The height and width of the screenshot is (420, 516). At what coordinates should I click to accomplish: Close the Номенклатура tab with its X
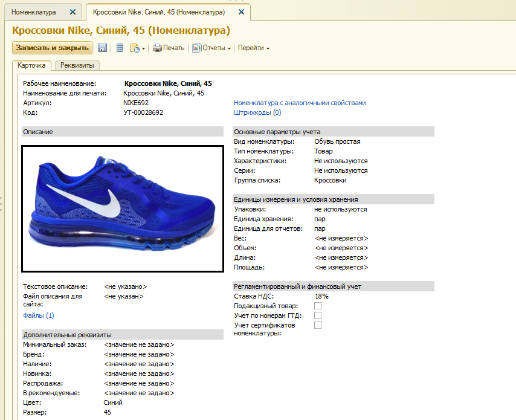(x=73, y=12)
